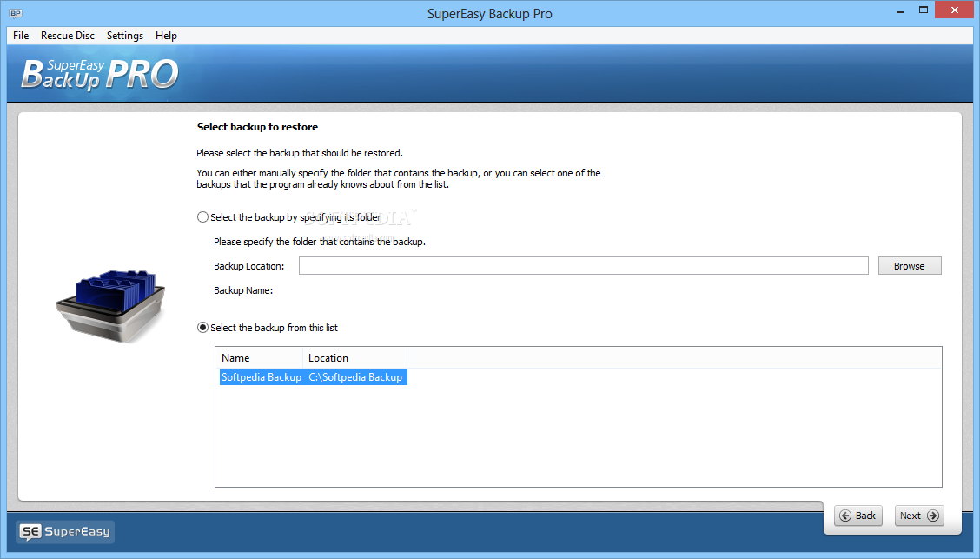Screen dimensions: 980x559
Task: Go back to the previous step
Action: tap(858, 516)
